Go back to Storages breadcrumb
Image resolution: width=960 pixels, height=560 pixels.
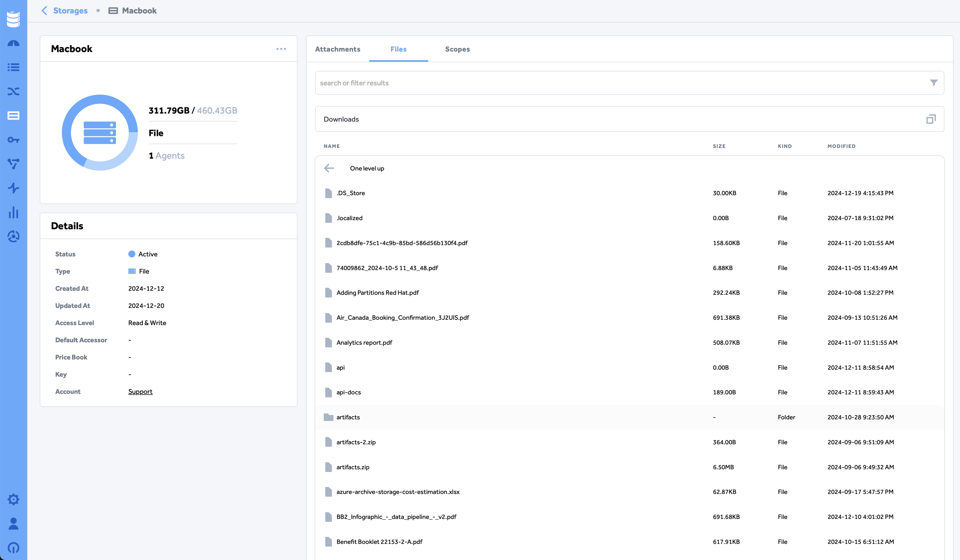(x=70, y=11)
